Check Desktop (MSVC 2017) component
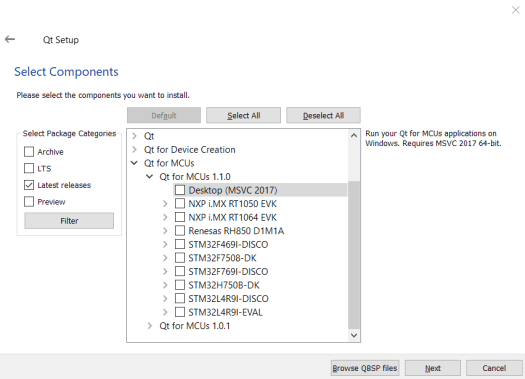 180,190
